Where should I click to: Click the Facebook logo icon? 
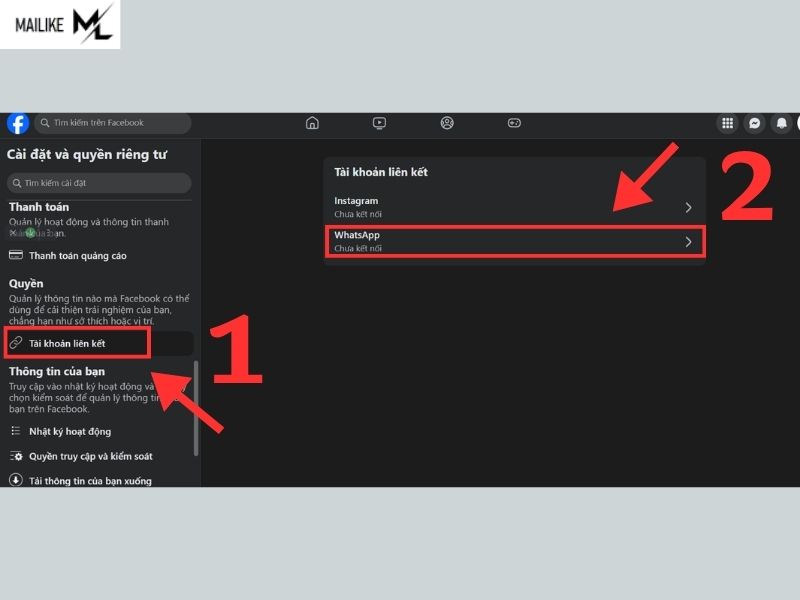(x=18, y=123)
